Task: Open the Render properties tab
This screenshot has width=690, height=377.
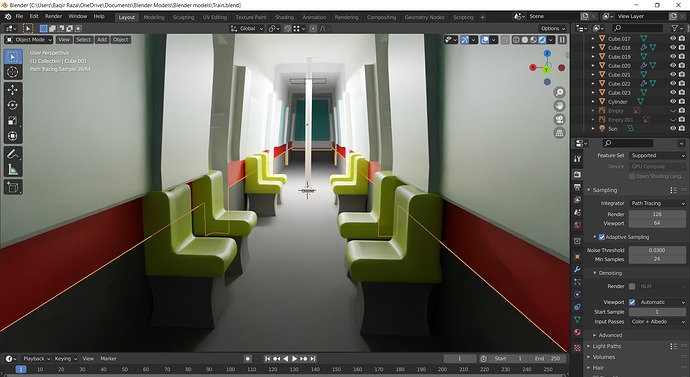Action: 577,175
